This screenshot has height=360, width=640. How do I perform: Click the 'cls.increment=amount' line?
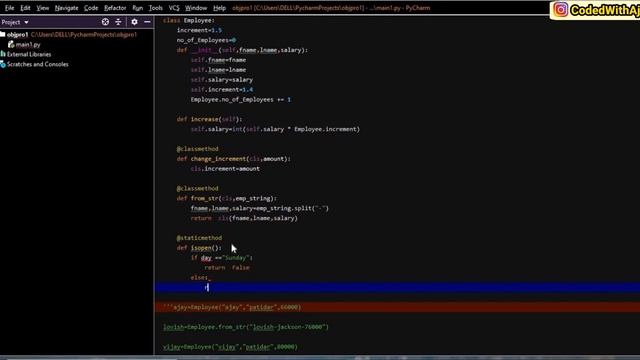[x=225, y=169]
